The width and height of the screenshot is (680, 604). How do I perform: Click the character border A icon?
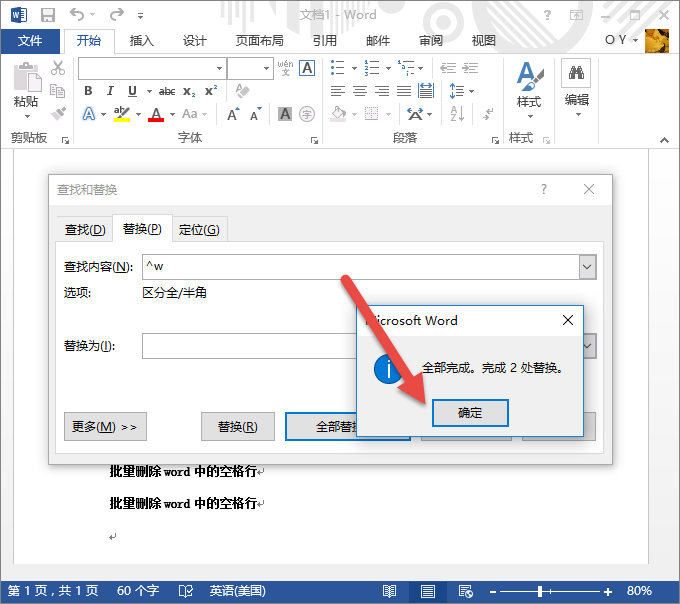tap(307, 68)
